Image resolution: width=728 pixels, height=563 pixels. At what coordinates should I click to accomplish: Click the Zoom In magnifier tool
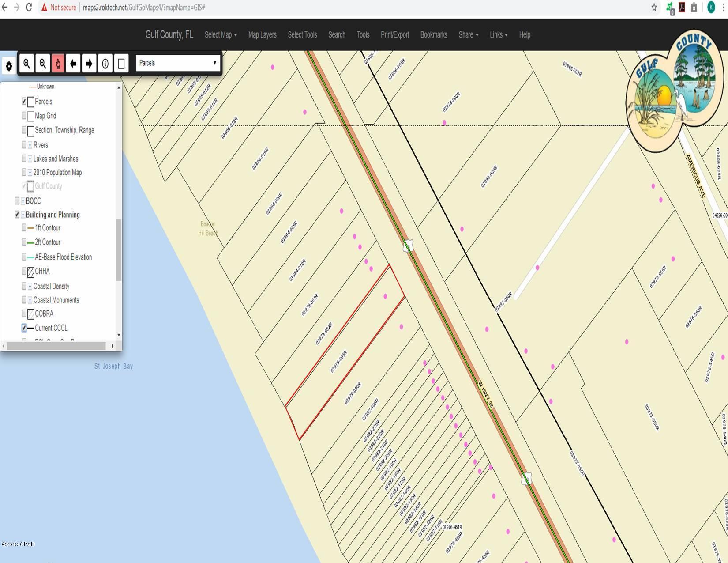[26, 64]
